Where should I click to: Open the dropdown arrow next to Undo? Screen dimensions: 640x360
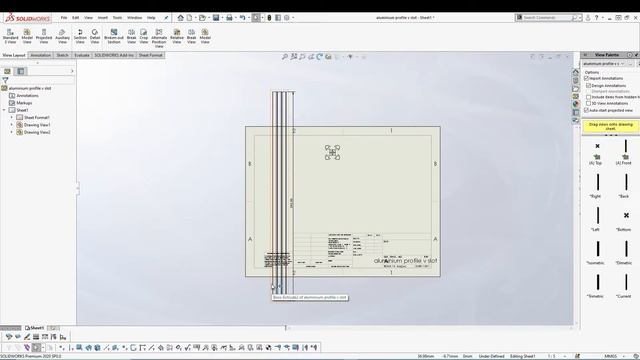(248, 18)
